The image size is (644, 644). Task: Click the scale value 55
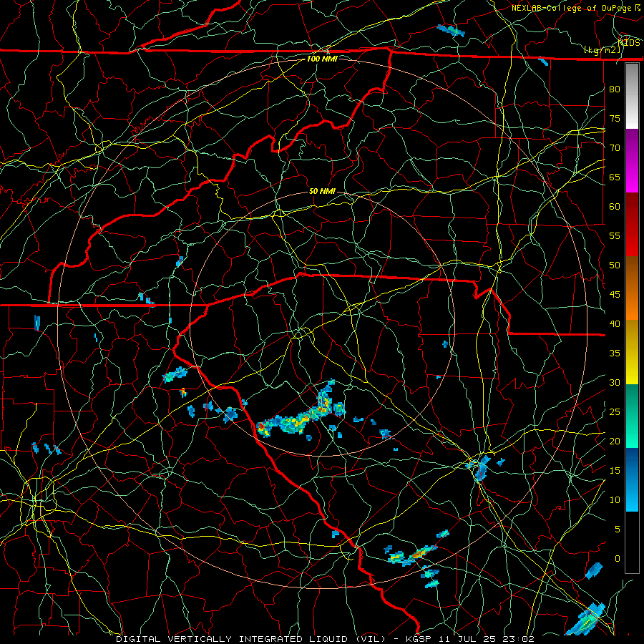615,235
